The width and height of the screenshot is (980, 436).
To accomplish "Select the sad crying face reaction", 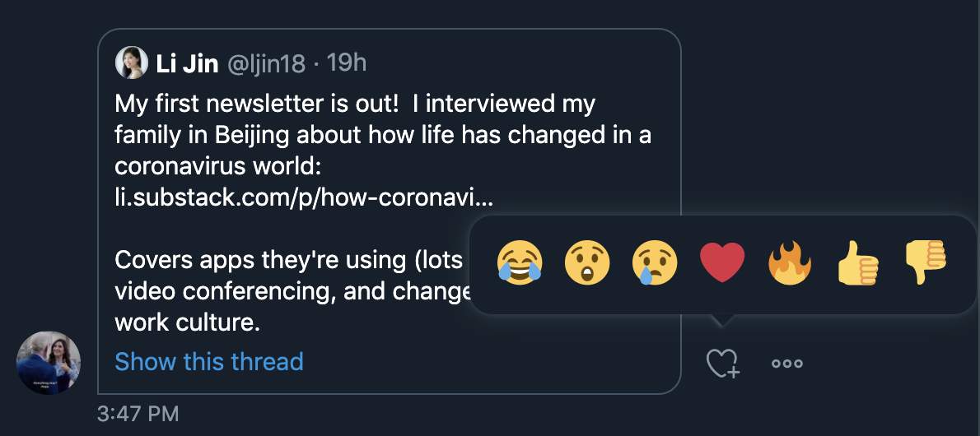I will [x=655, y=263].
